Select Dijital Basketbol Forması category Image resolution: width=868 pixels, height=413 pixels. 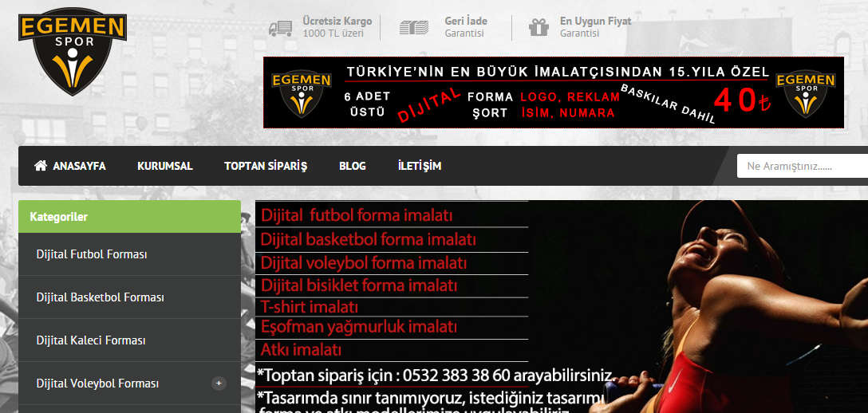[x=129, y=297]
